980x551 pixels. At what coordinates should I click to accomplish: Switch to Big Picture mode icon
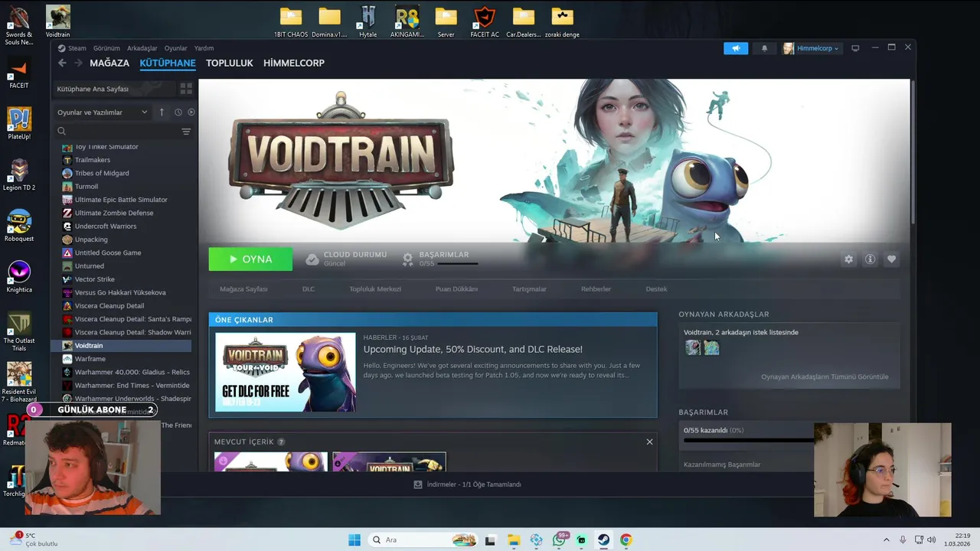855,48
